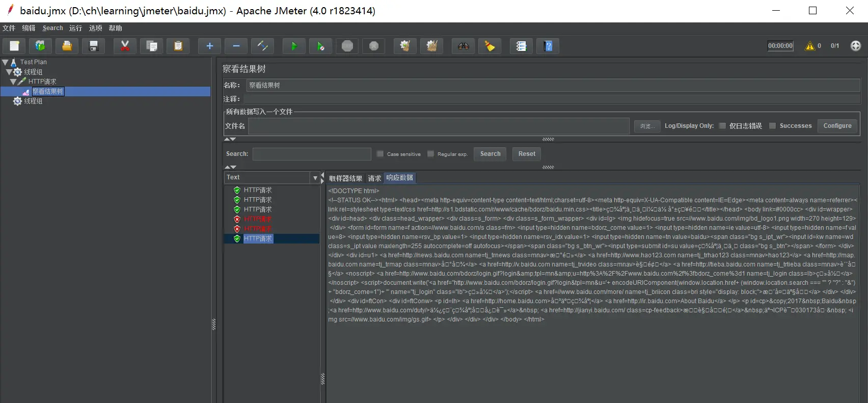Open Help using the question mark icon
868x403 pixels.
(548, 46)
